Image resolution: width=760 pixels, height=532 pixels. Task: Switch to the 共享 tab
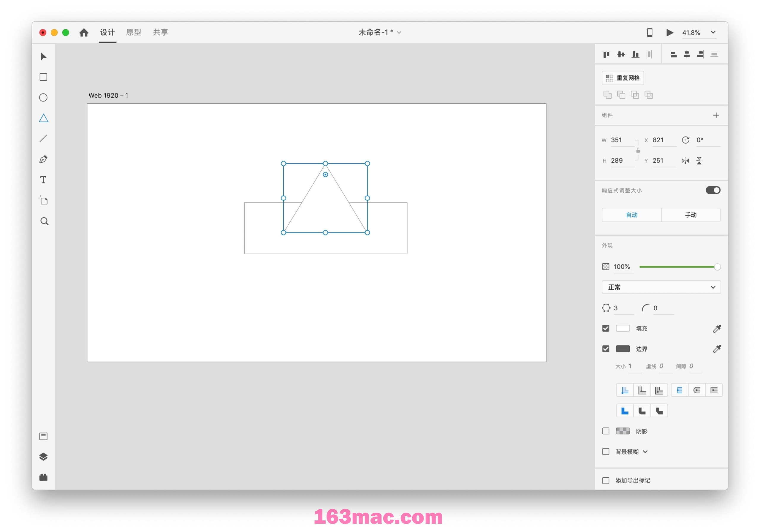click(161, 32)
